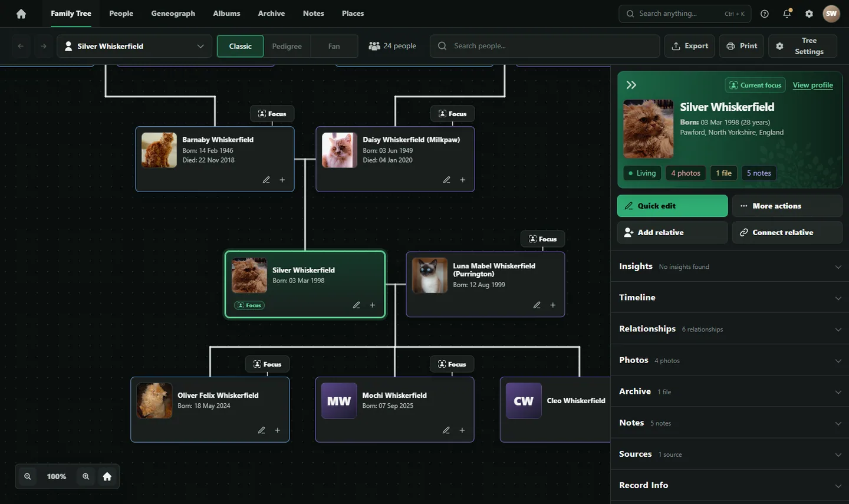Follow the View profile link
Image resolution: width=849 pixels, height=504 pixels.
point(813,85)
